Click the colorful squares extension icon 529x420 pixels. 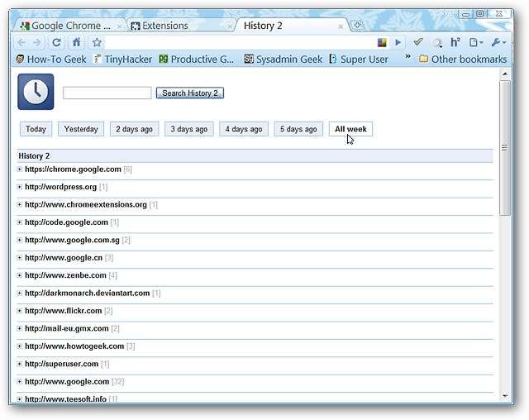pyautogui.click(x=382, y=42)
